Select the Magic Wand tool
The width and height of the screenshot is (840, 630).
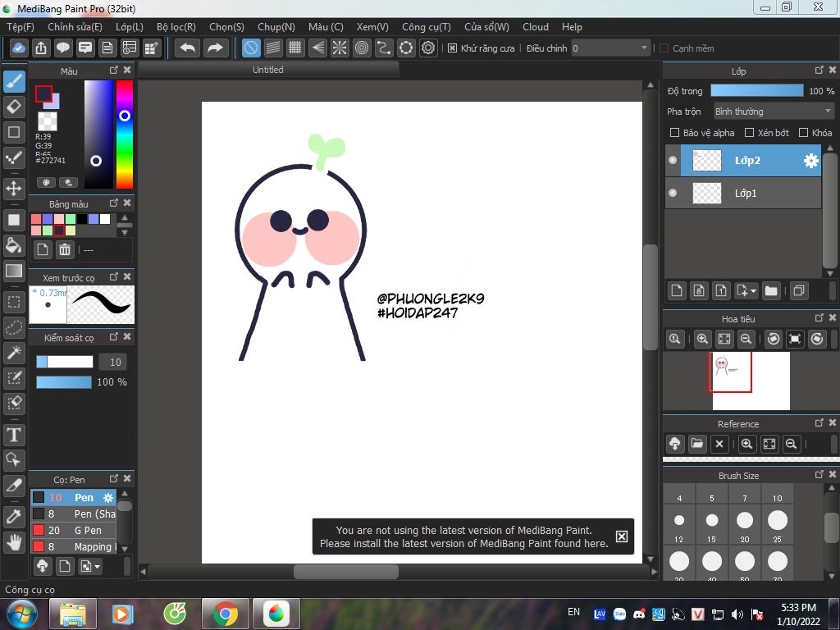tap(15, 353)
